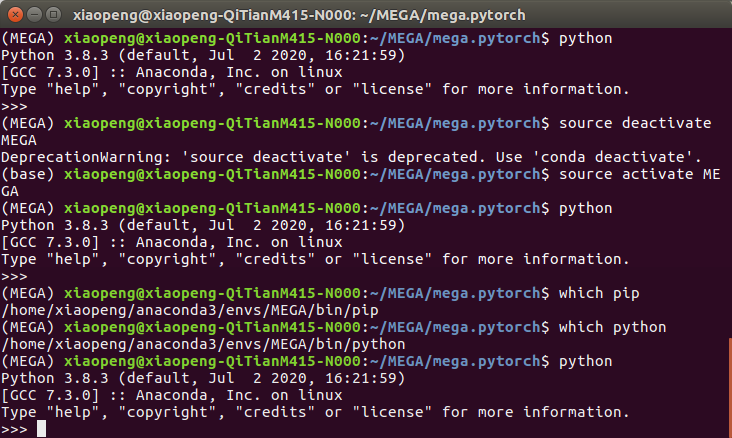Click the middle '[GCC 7.3.0]' line
The height and width of the screenshot is (438, 732).
pos(172,242)
